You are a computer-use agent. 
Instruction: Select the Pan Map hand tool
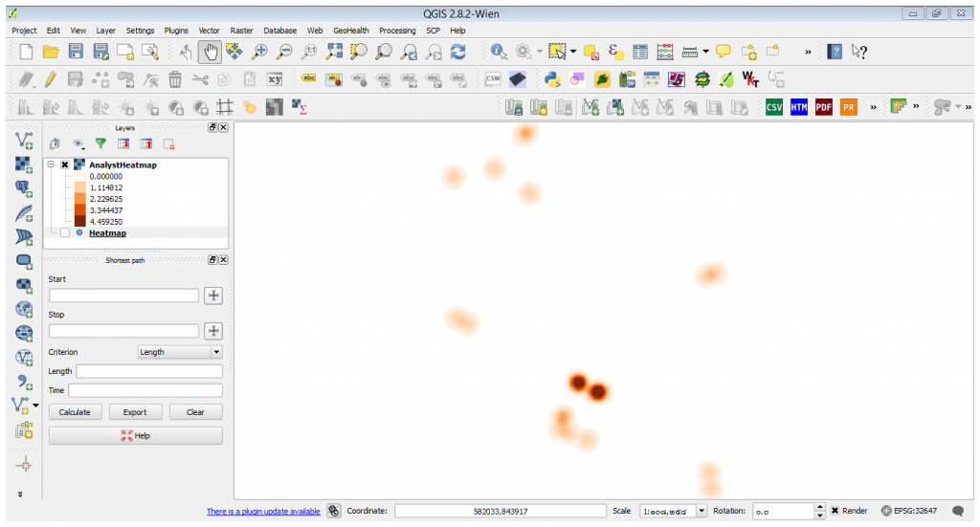[x=211, y=52]
